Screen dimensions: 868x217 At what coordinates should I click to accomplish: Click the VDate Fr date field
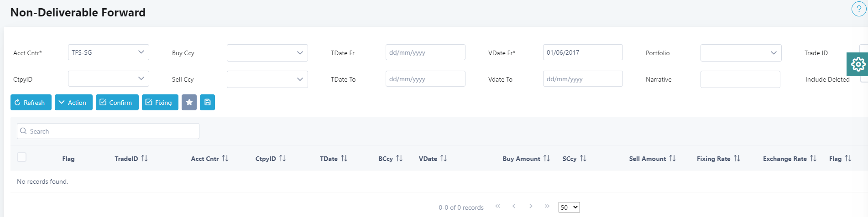point(582,52)
